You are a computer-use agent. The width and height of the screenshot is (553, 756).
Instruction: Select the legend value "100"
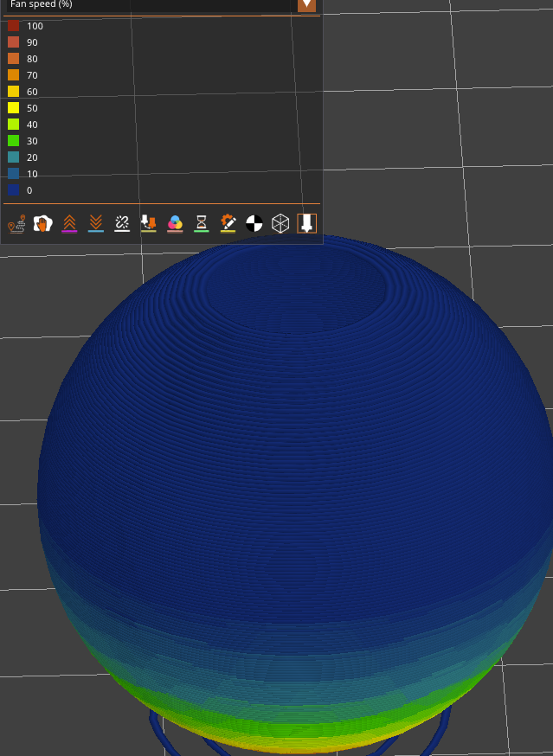click(x=35, y=26)
